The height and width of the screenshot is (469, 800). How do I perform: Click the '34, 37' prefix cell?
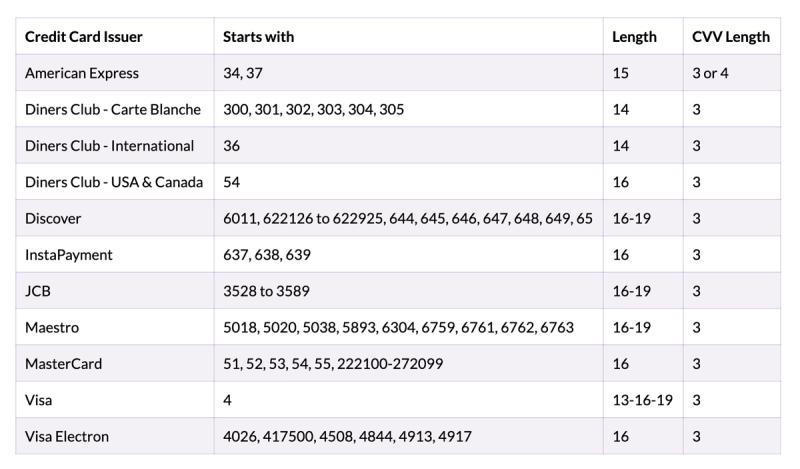(243, 73)
